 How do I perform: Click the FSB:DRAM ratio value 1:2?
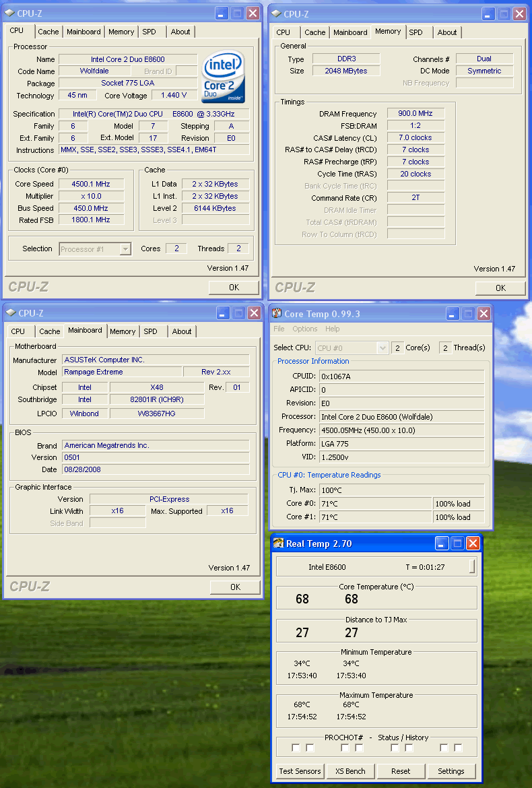(415, 126)
